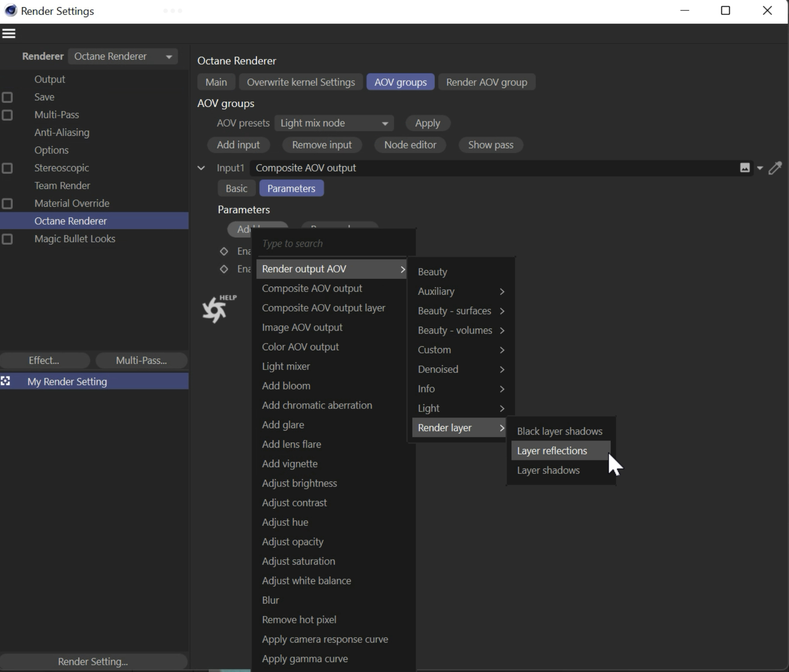Open the Anti-Aliasing settings
Image resolution: width=789 pixels, height=672 pixels.
62,133
